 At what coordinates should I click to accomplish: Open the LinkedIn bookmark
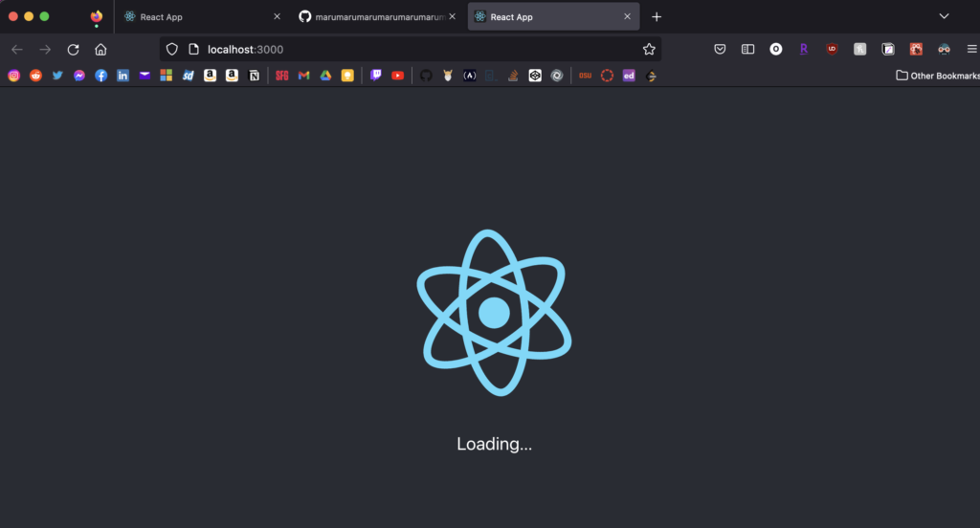(123, 76)
